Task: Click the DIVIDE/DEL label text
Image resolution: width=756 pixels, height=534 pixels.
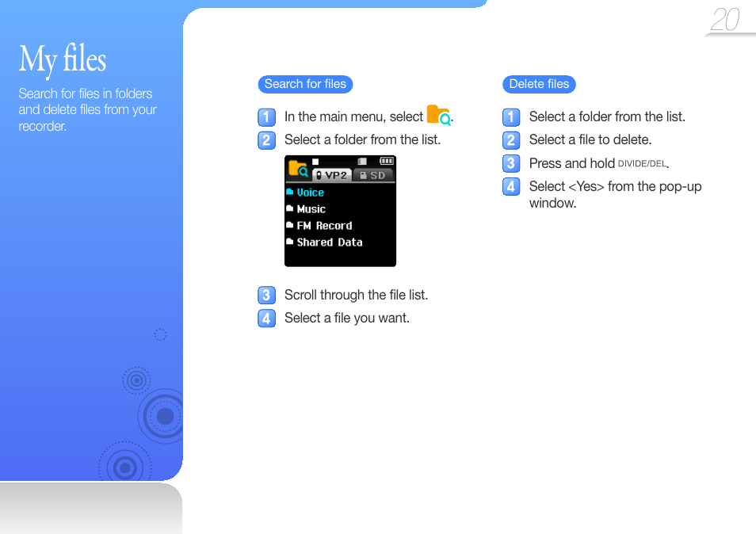Action: [x=642, y=164]
